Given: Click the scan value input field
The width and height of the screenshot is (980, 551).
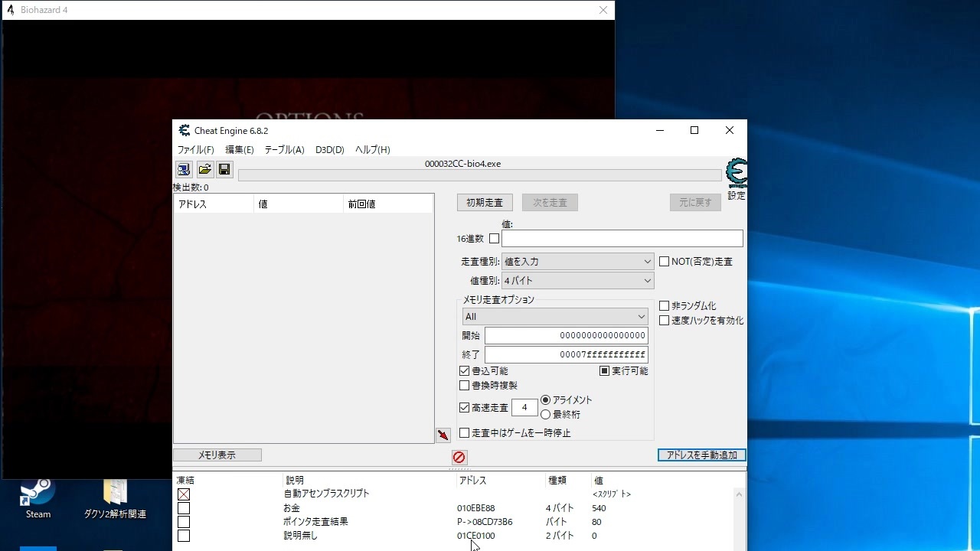Looking at the screenshot, I should pos(622,239).
